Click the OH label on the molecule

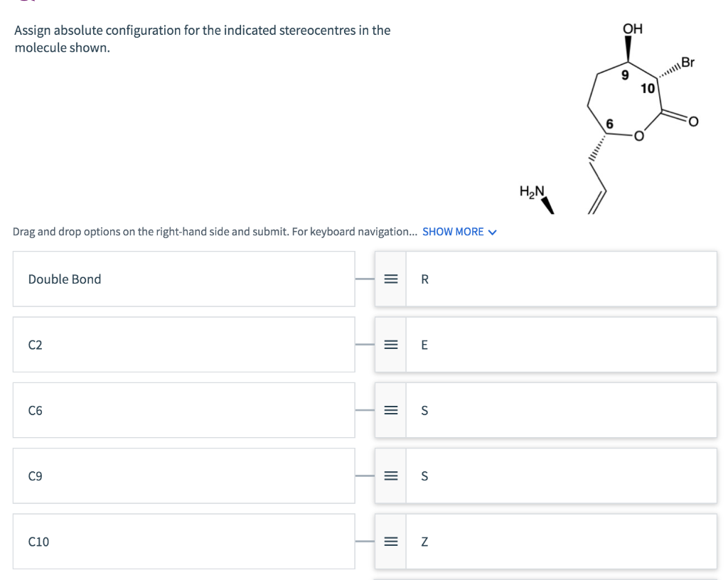631,30
